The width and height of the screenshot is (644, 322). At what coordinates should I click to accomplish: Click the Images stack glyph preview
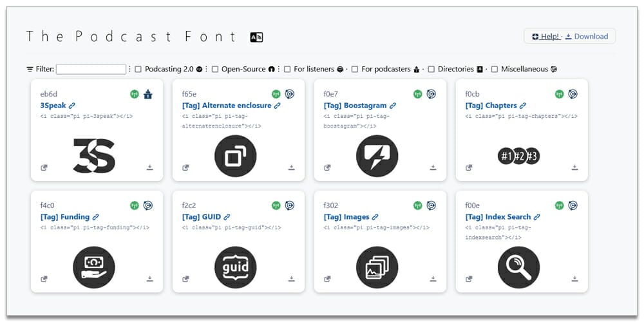(377, 267)
